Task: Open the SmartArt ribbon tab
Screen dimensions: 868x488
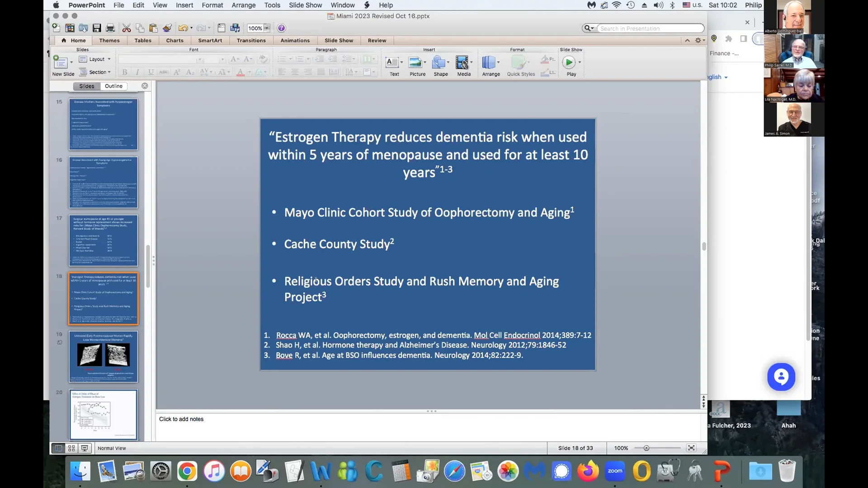Action: [210, 41]
